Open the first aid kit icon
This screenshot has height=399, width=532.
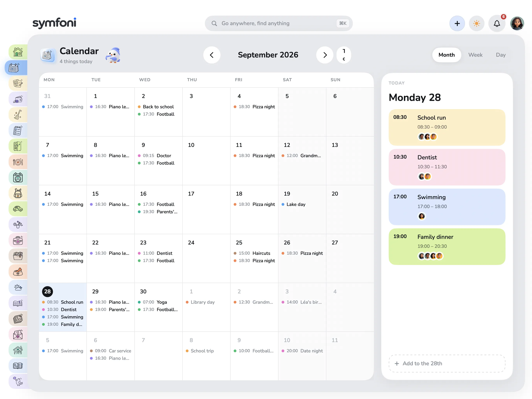pyautogui.click(x=18, y=240)
